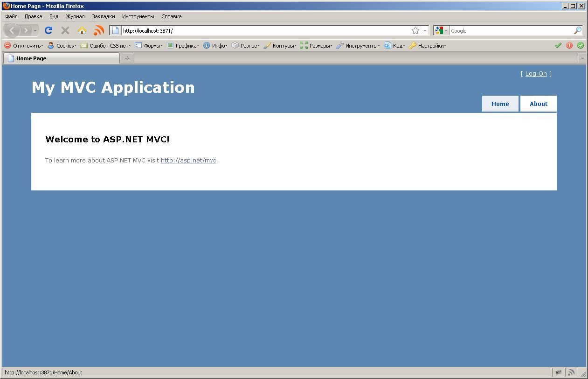Click the red exclamation CSS validation icon
The image size is (588, 379).
569,46
